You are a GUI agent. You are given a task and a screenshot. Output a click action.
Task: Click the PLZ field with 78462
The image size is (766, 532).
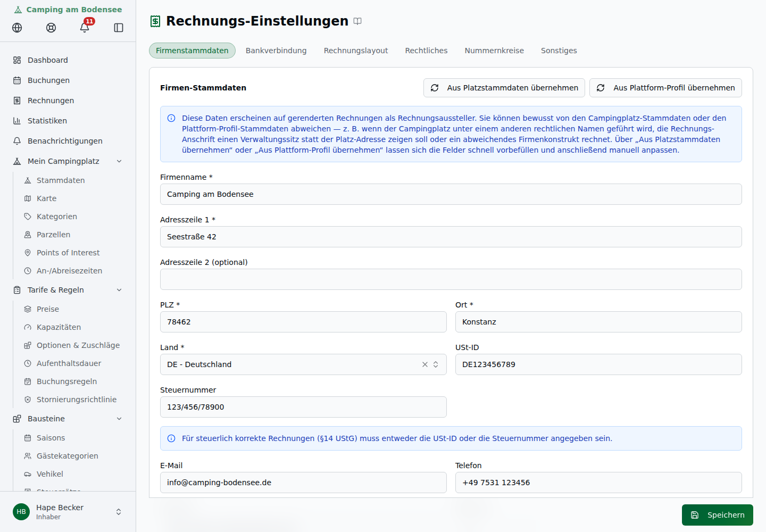pos(303,322)
